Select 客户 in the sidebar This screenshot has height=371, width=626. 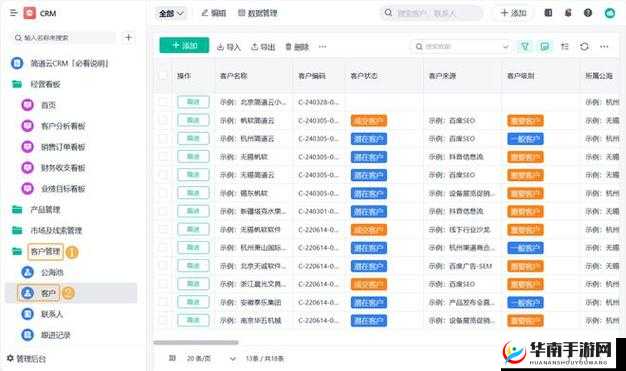click(x=71, y=293)
